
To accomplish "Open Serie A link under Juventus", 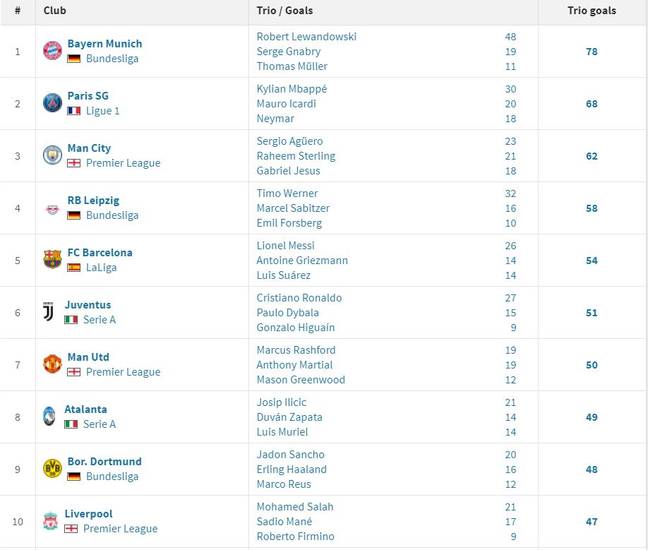I will click(100, 319).
